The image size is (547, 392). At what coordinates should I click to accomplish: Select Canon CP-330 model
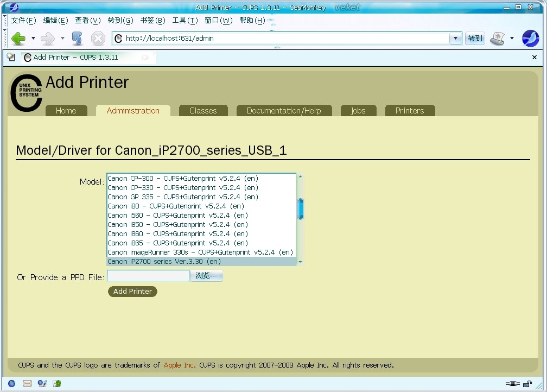point(202,187)
